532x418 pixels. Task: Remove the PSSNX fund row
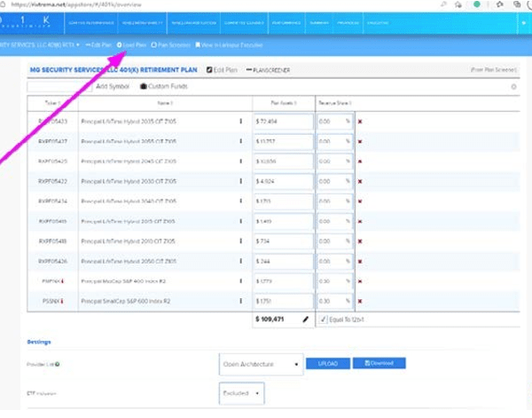tap(360, 302)
